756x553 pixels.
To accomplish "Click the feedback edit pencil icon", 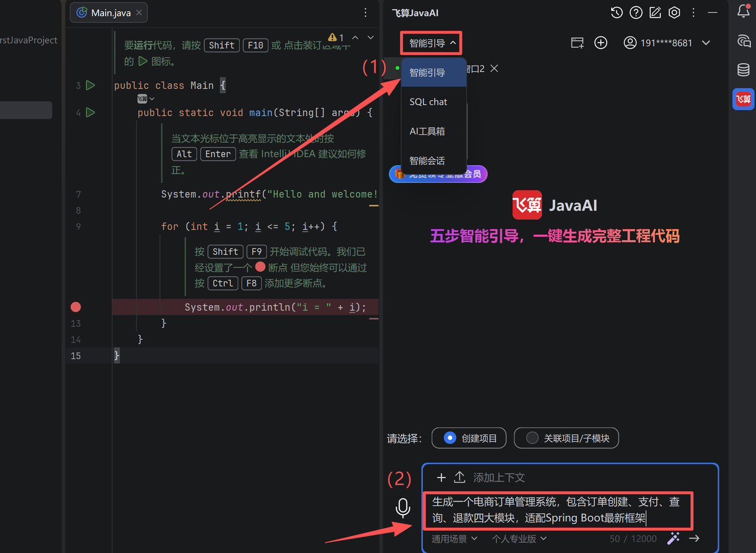I will click(x=655, y=12).
